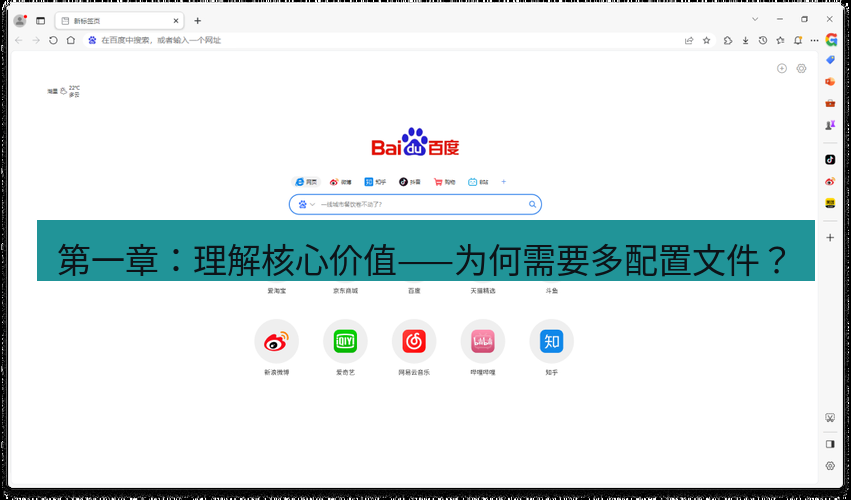Open the Settings and more menu
Viewport: 851px width, 500px height.
click(x=814, y=40)
